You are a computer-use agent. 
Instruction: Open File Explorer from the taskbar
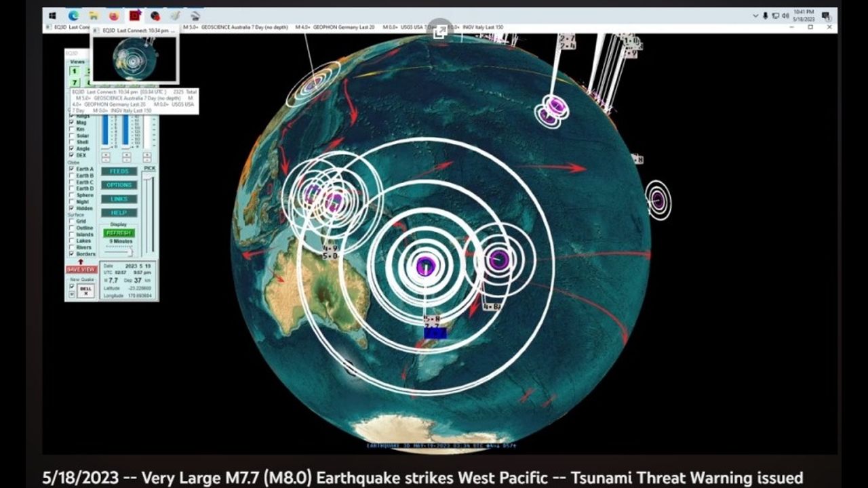[94, 16]
